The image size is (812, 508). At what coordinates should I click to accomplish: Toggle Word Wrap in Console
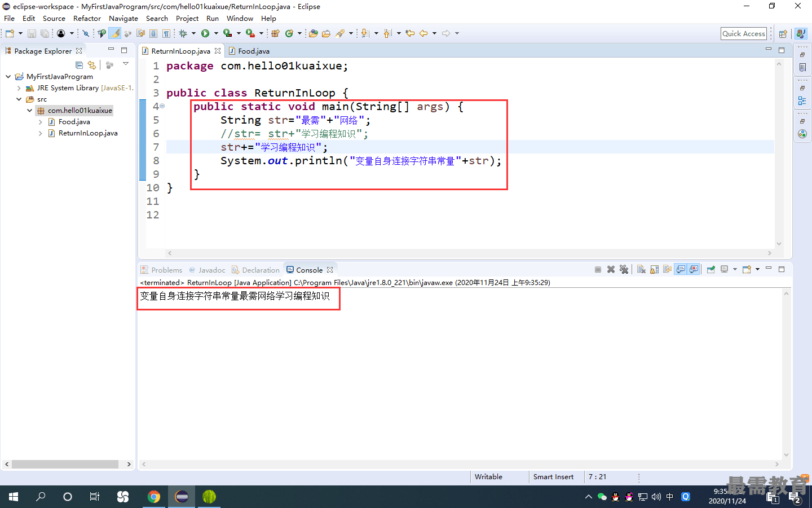tap(667, 269)
